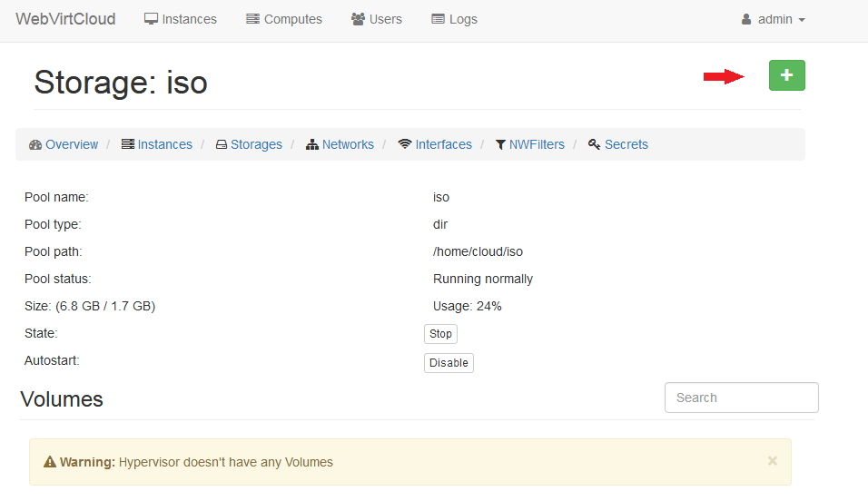Open the Instances breadcrumb link
This screenshot has height=501, width=868.
(x=164, y=144)
